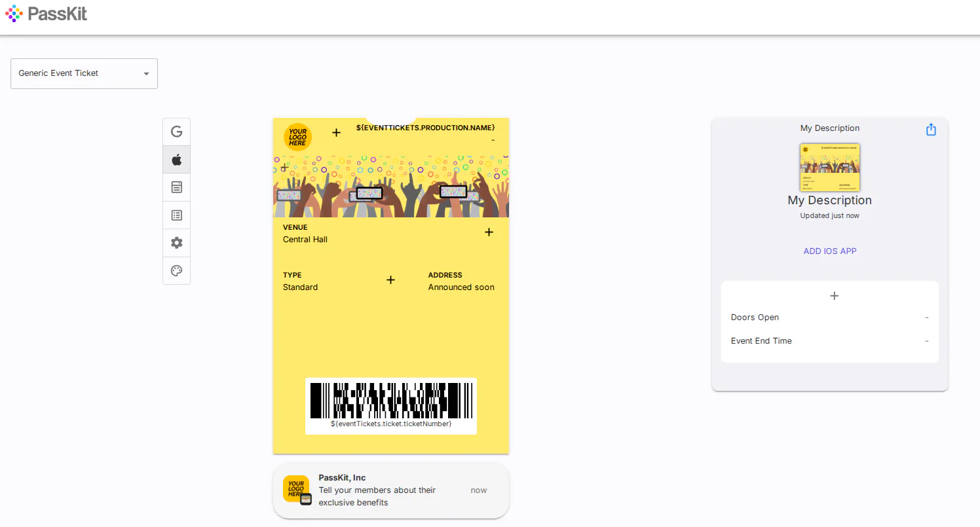
Task: Click the Event End Time row
Action: pos(830,341)
